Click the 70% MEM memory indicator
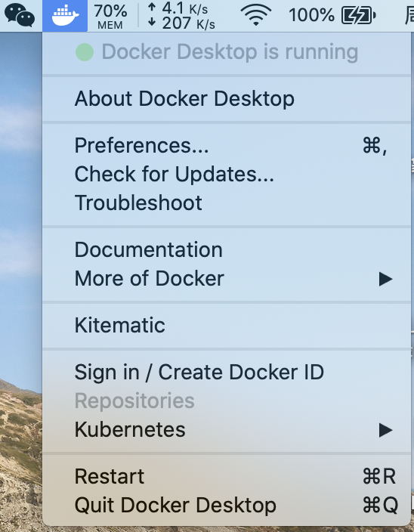Image resolution: width=414 pixels, height=532 pixels. 110,16
